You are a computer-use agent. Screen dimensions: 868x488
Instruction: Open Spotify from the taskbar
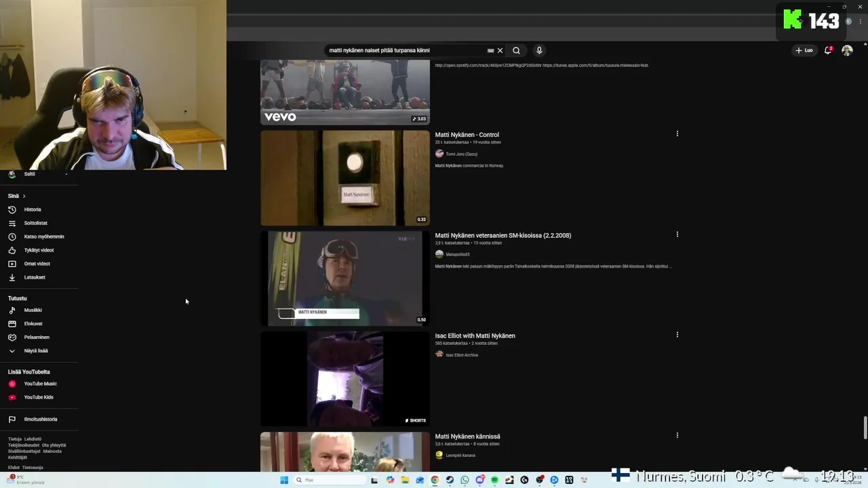[494, 480]
